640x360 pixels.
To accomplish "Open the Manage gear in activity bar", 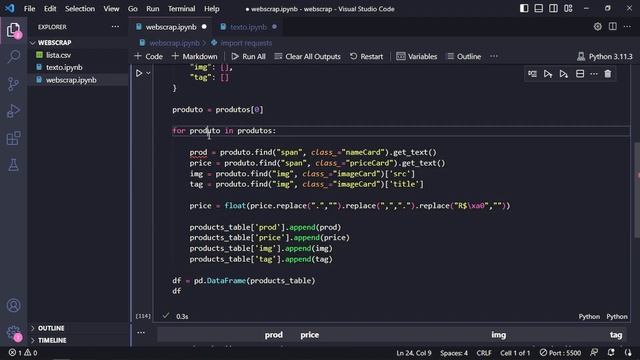I will pyautogui.click(x=13, y=332).
